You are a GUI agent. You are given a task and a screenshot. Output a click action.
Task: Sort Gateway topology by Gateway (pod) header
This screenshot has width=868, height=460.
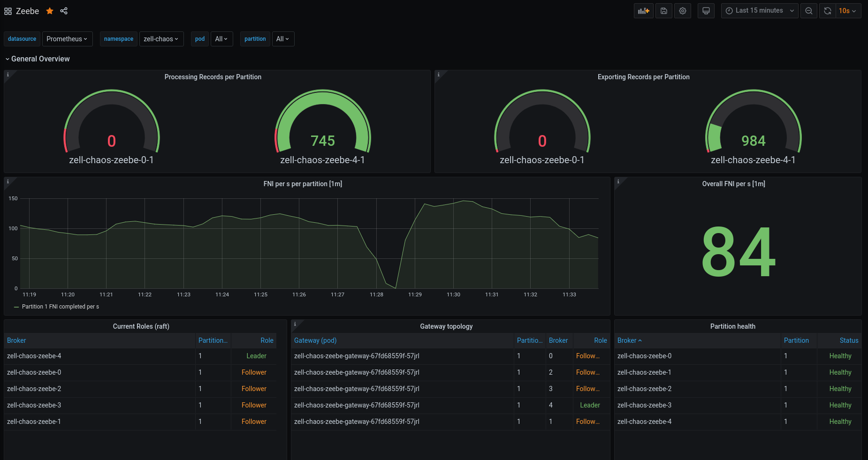(315, 340)
